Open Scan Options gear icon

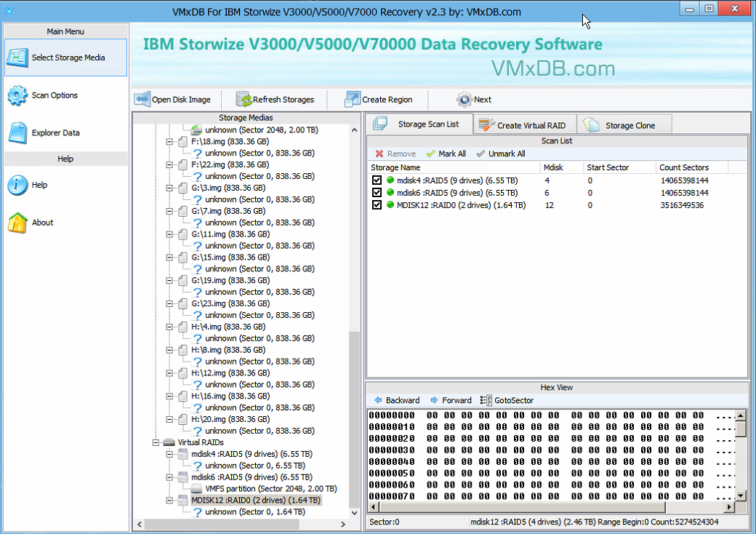tap(17, 95)
